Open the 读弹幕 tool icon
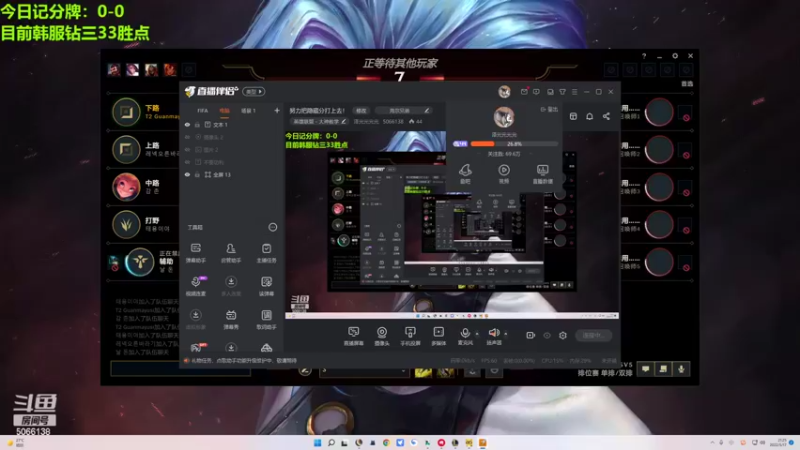 266,286
